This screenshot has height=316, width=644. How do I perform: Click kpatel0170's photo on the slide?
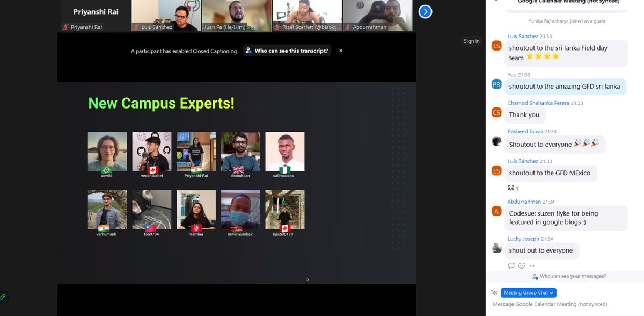285,210
